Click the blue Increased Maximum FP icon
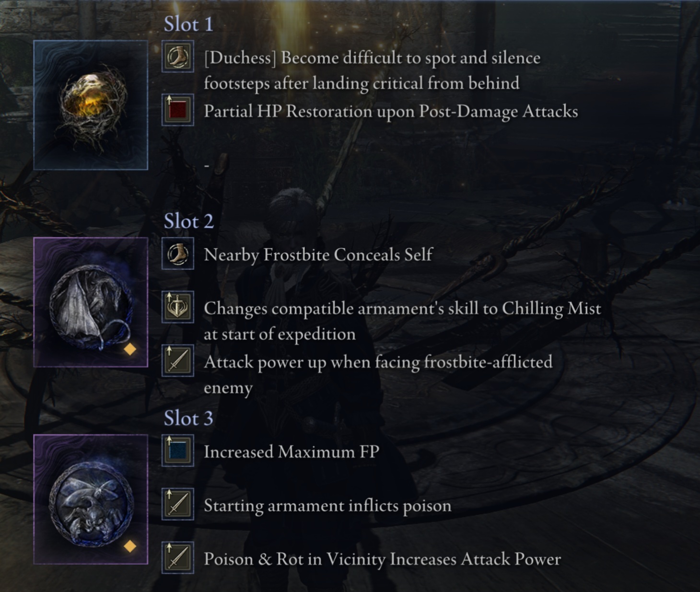700x592 pixels. [x=178, y=451]
